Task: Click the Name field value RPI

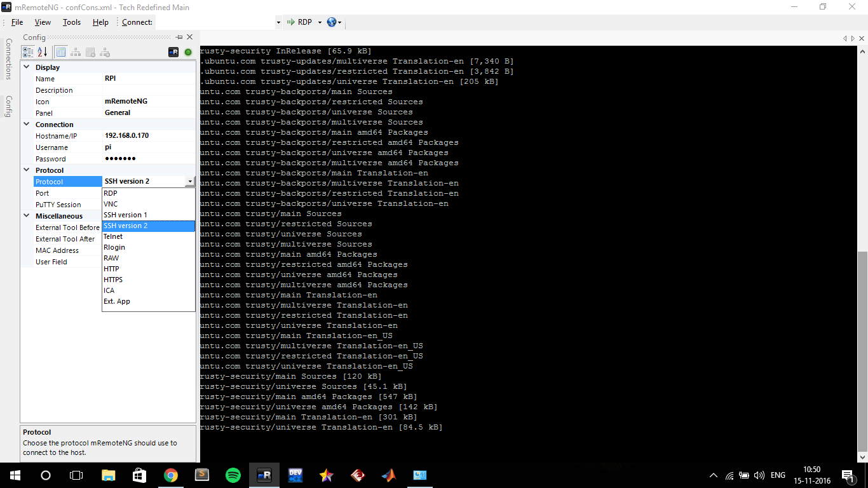Action: (x=111, y=78)
